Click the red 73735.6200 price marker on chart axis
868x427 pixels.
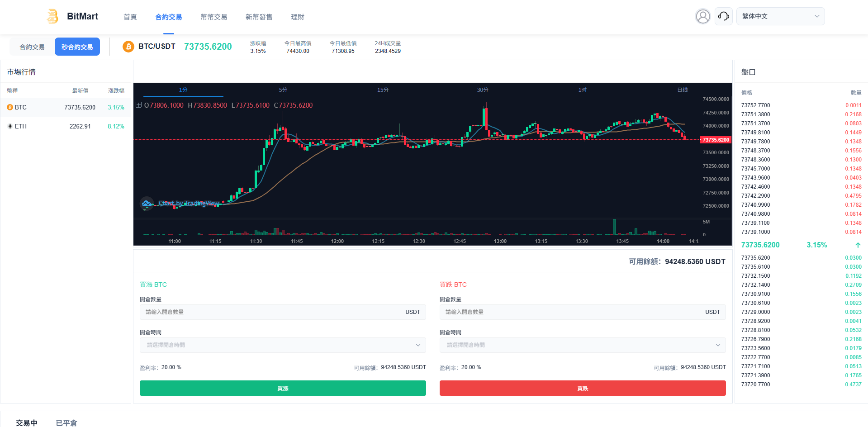[716, 140]
